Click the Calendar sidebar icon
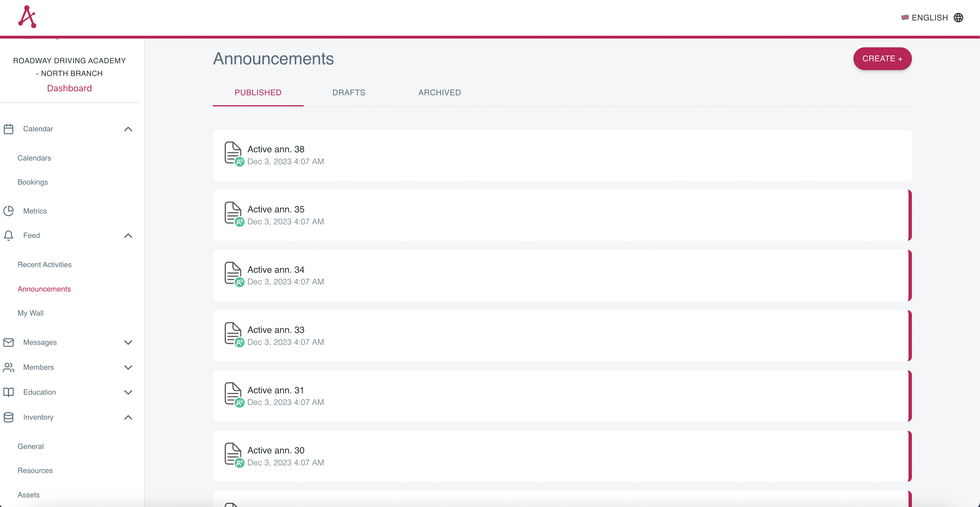 [x=8, y=129]
